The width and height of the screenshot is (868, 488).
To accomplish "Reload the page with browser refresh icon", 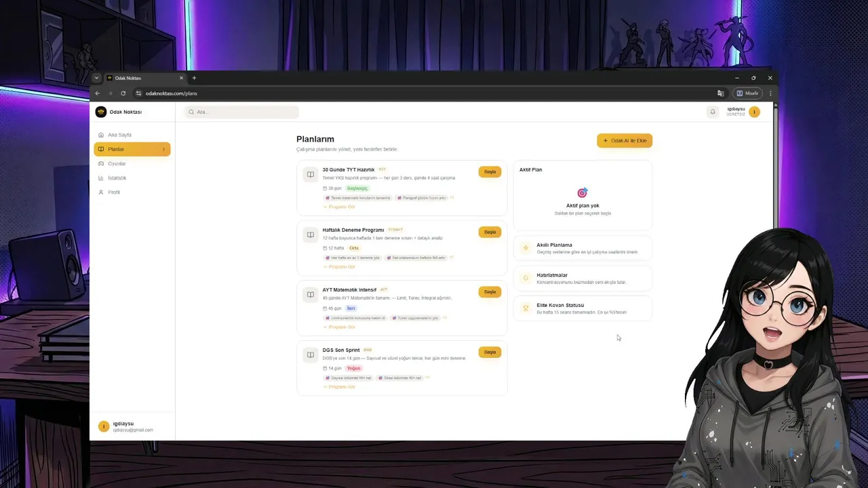I will [123, 93].
